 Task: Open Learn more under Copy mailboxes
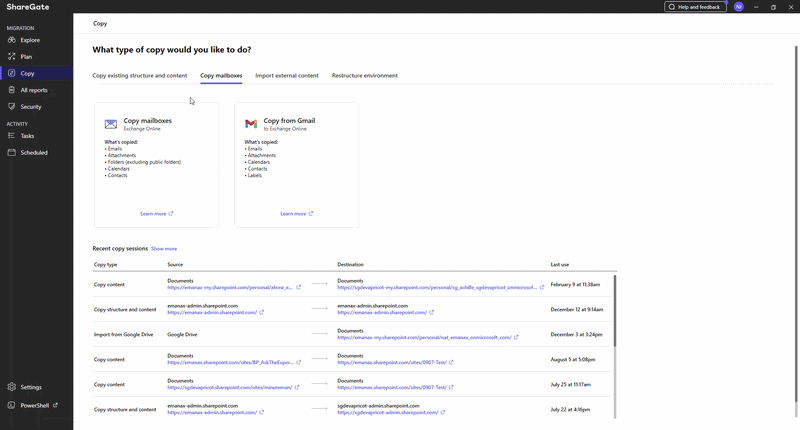[156, 214]
